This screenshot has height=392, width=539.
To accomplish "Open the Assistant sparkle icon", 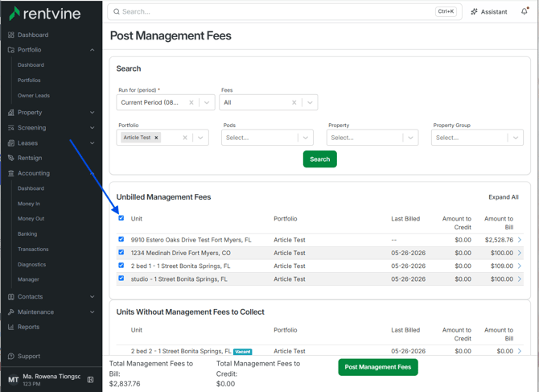I will pos(474,12).
